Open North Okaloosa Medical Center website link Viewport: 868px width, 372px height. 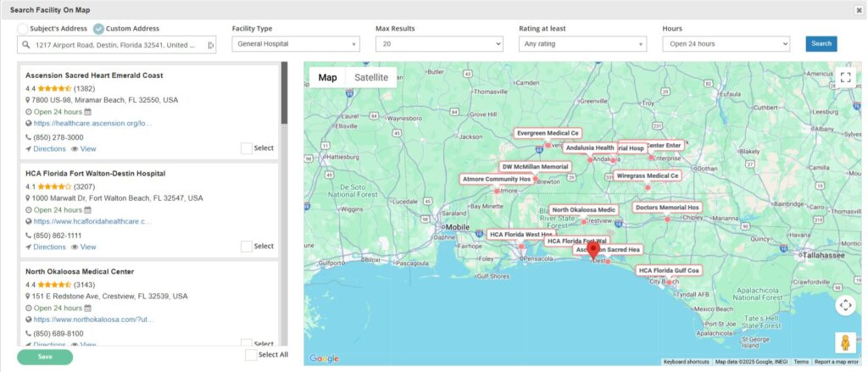tap(93, 319)
